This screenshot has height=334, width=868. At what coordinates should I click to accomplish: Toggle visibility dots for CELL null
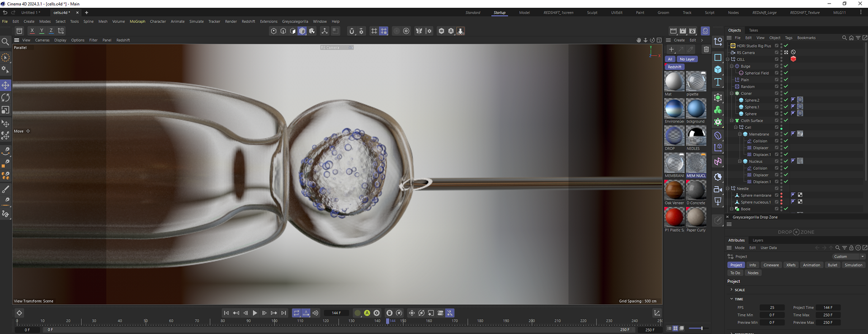(x=782, y=59)
